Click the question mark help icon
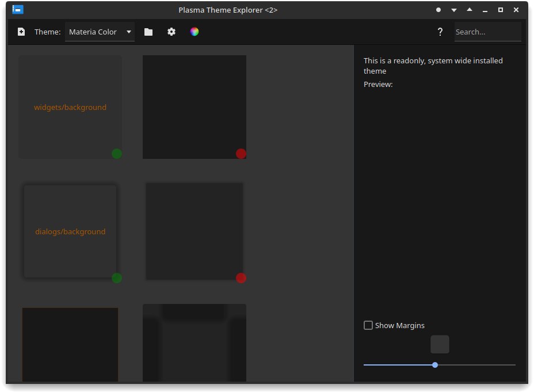The image size is (534, 392). click(440, 32)
